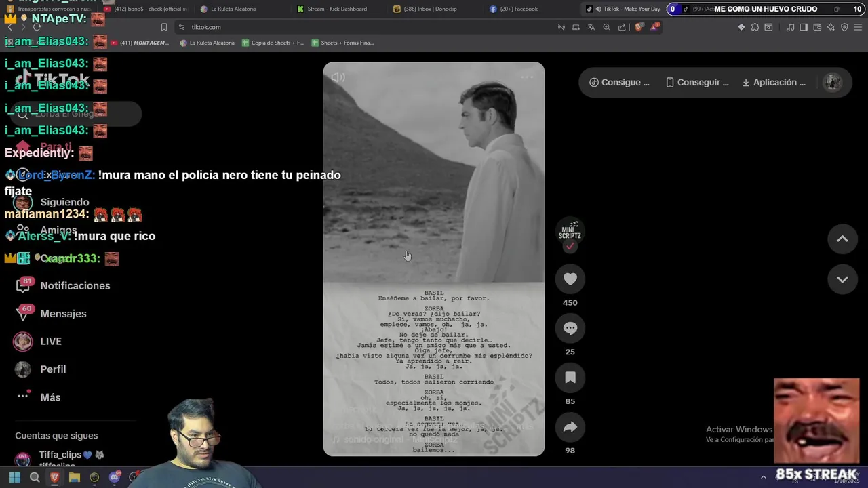868x488 pixels.
Task: Expand Más options in sidebar
Action: (39, 397)
